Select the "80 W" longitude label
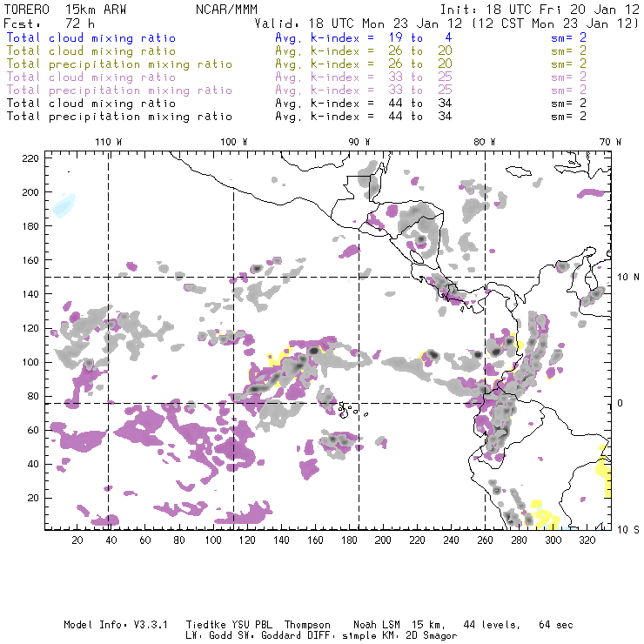 (x=485, y=142)
